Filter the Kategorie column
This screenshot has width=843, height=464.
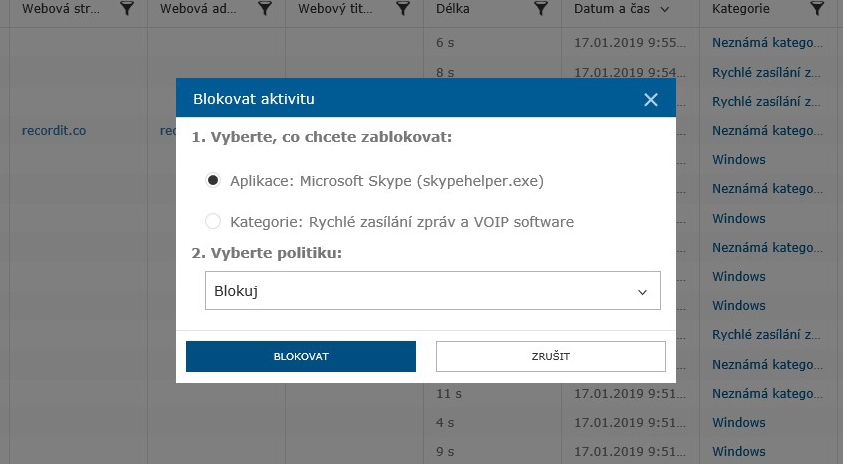pyautogui.click(x=817, y=9)
